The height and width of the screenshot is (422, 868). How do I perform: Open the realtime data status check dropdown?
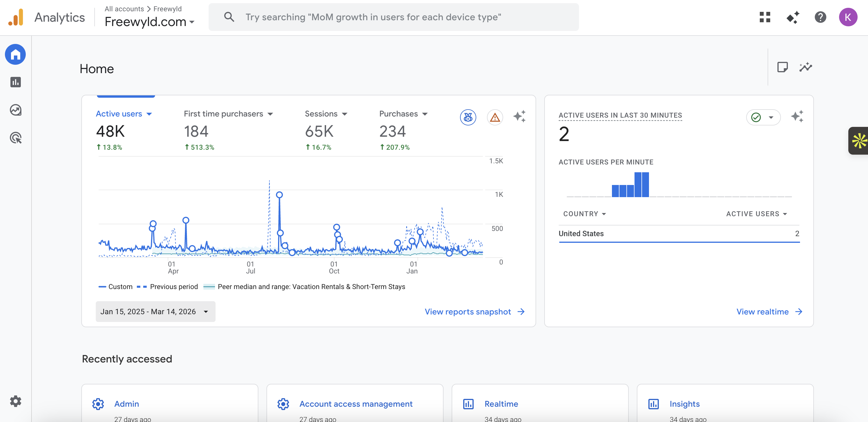point(763,117)
